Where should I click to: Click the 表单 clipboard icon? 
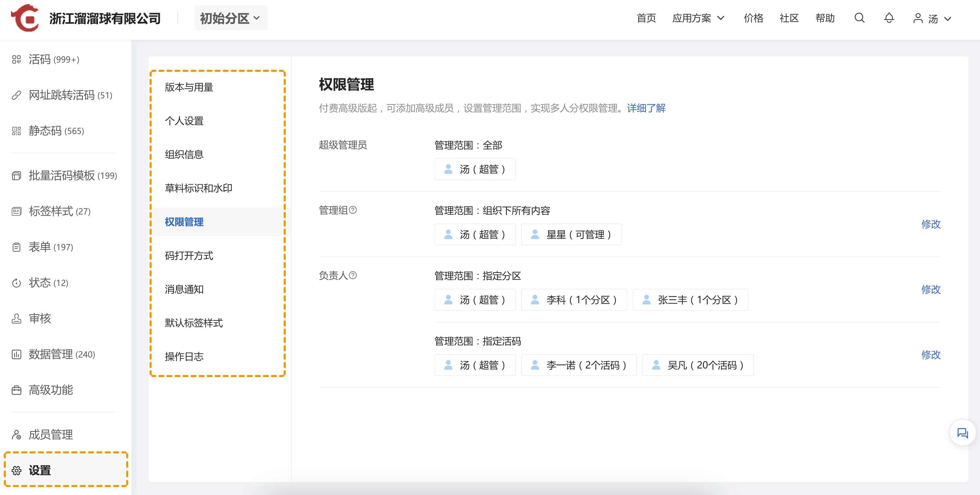tap(17, 247)
